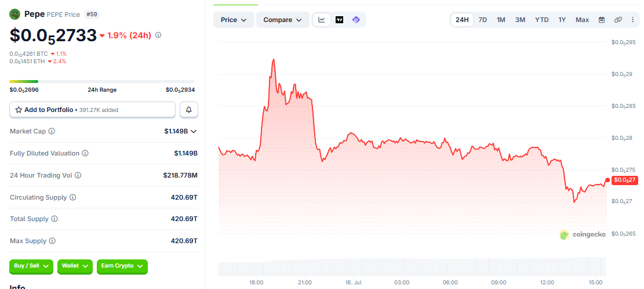Click the $0.0₅2696 24h low value
This screenshot has height=289, width=644.
click(24, 89)
